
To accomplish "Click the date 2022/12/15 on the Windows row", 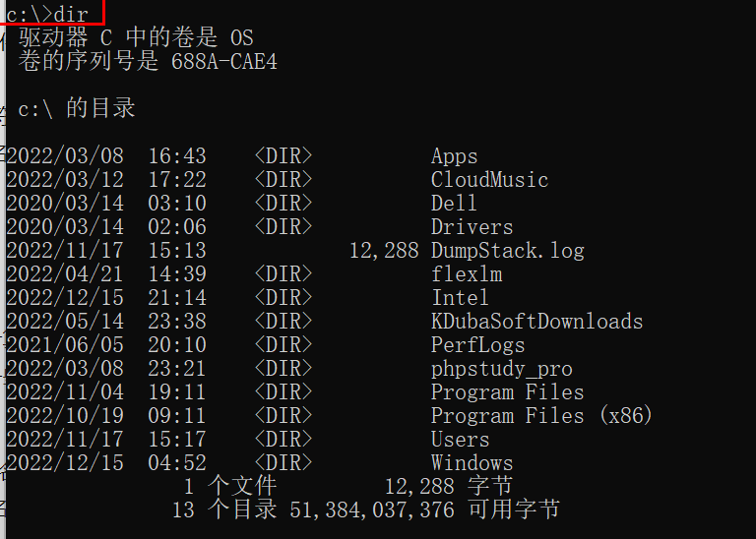I will 65,463.
